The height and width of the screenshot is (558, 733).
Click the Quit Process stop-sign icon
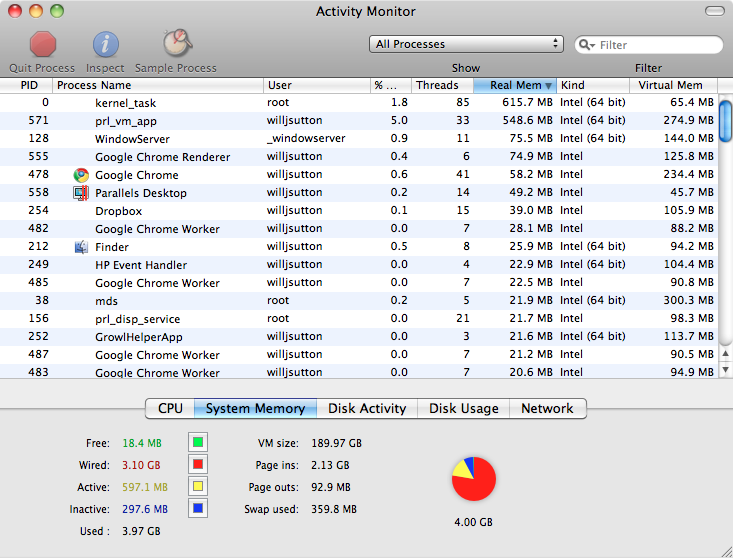point(43,44)
